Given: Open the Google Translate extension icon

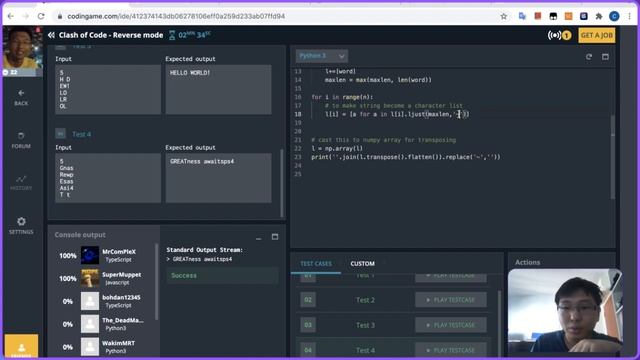Looking at the screenshot, I should pyautogui.click(x=522, y=16).
